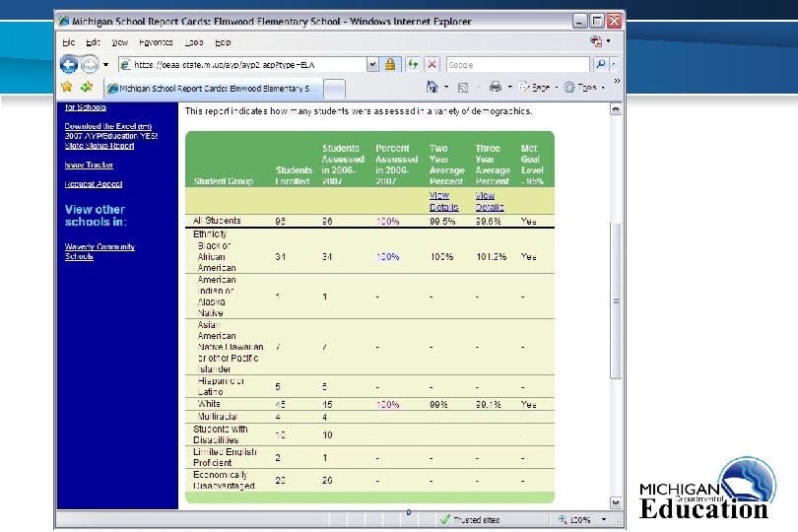Click View Details under Three Year Average

(490, 202)
